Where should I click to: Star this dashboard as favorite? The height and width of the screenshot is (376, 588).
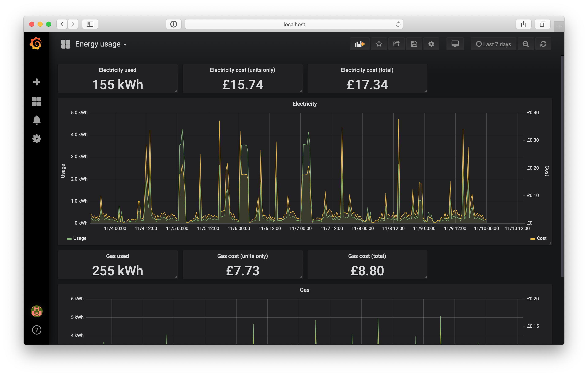pos(379,44)
